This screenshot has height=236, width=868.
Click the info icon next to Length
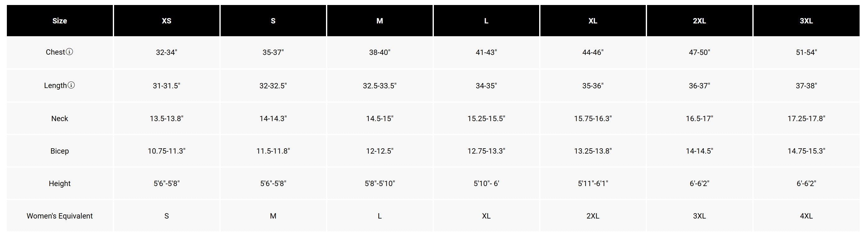point(71,85)
